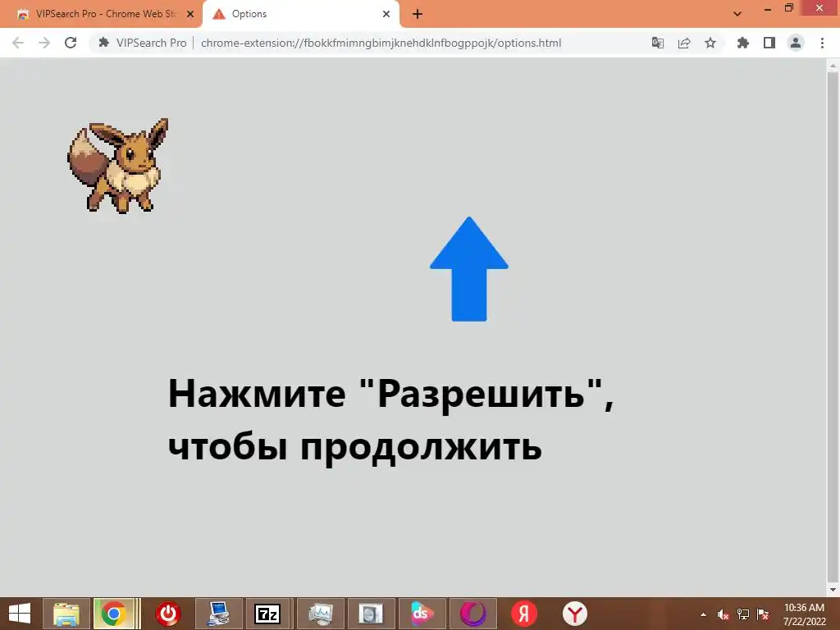The width and height of the screenshot is (840, 630).
Task: Open 7-Zip from the taskbar
Action: (x=267, y=614)
